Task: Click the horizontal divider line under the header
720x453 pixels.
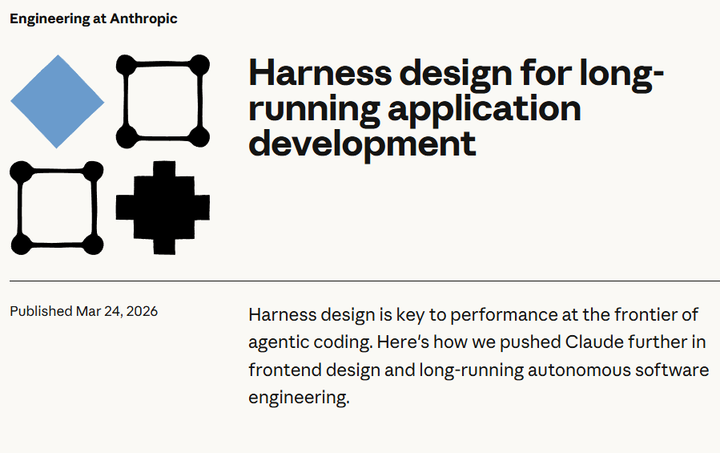Action: 365,280
